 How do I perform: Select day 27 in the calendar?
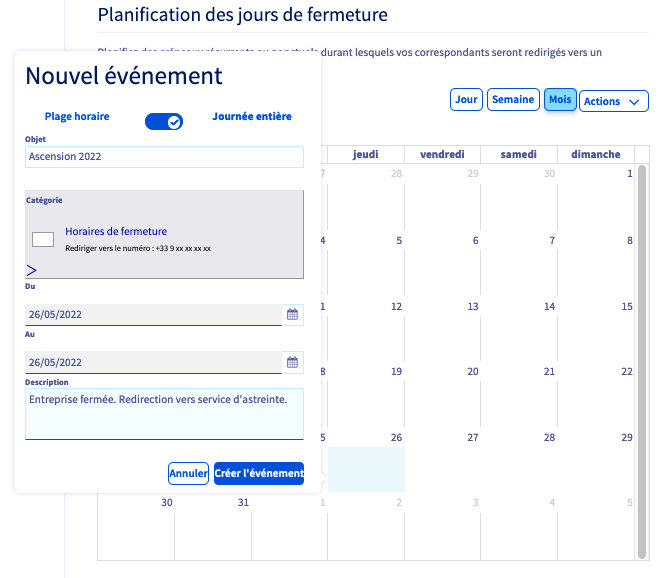coord(473,438)
